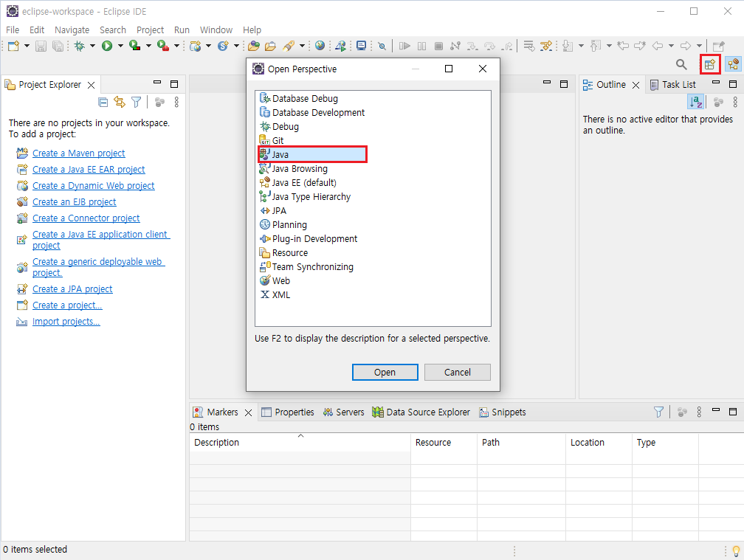Select Git perspective in the list

click(272, 140)
